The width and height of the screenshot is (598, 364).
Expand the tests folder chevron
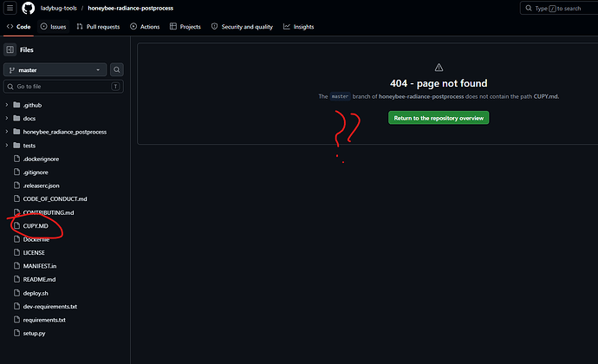(x=6, y=146)
